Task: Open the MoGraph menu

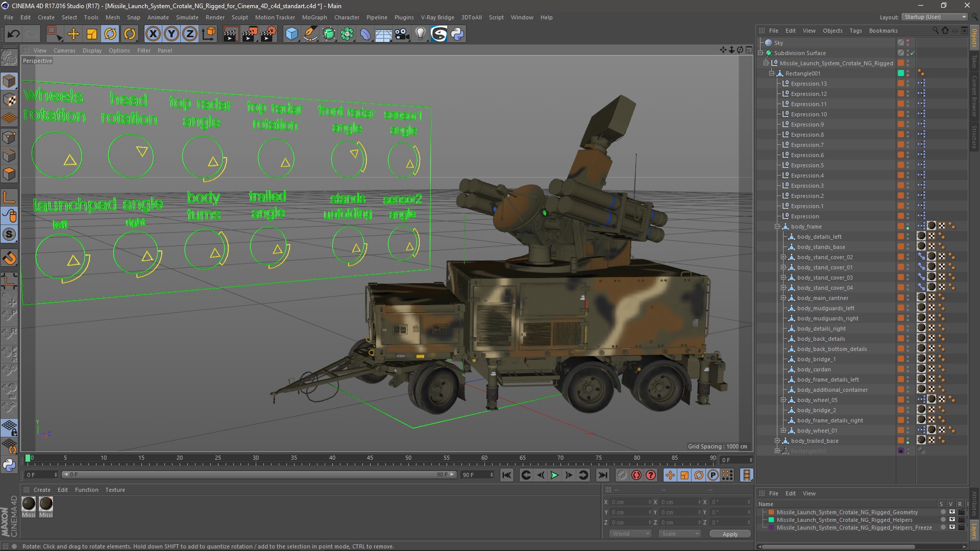Action: (314, 17)
